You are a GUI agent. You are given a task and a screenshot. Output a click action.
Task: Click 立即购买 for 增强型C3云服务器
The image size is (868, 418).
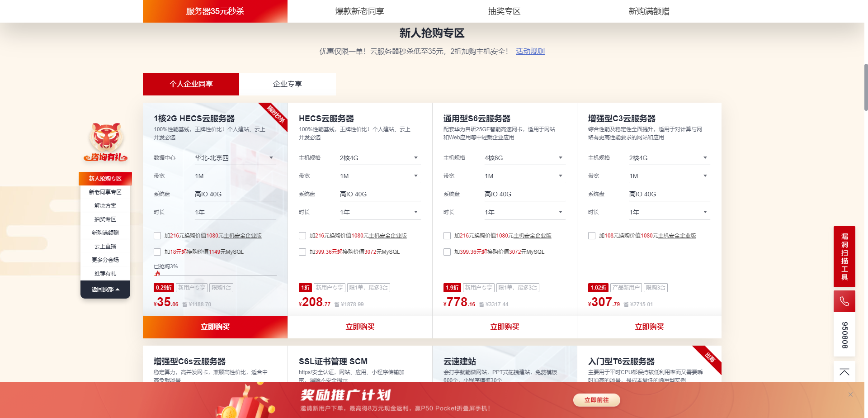(x=649, y=327)
